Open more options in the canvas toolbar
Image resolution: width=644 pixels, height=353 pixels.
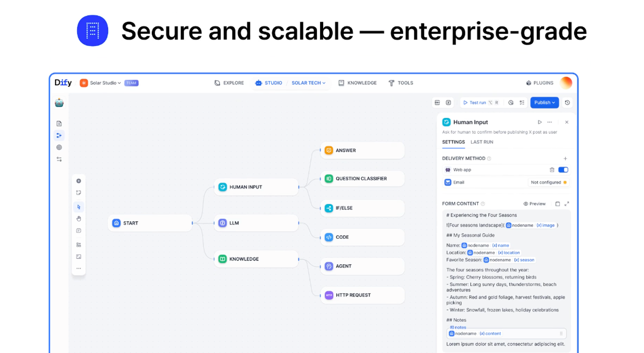click(78, 268)
